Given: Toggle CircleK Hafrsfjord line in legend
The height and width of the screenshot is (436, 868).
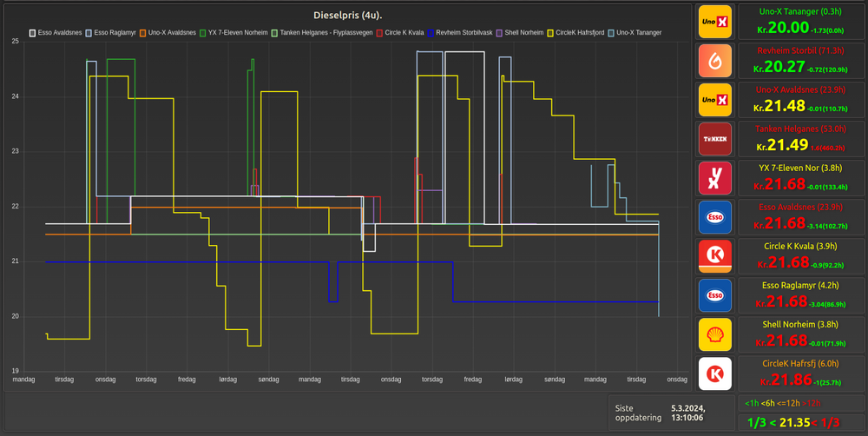Looking at the screenshot, I should [576, 33].
